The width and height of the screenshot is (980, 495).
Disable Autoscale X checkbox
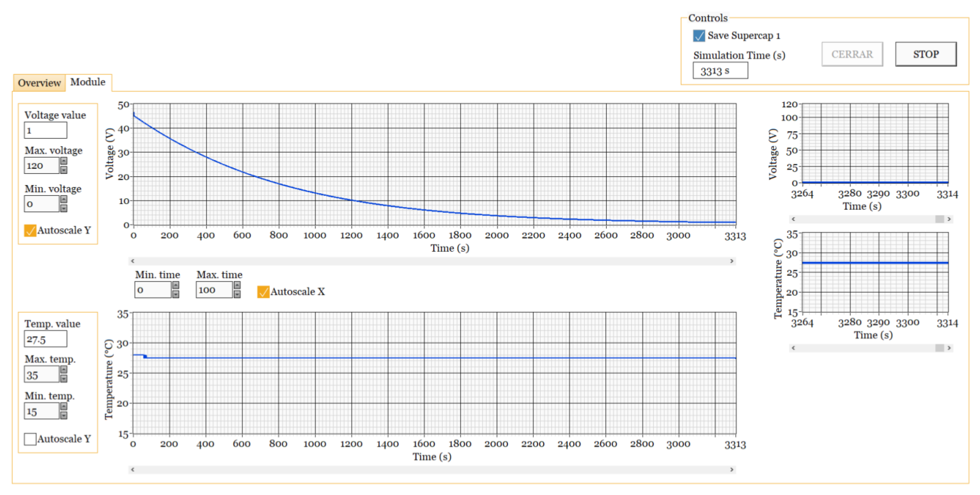263,292
